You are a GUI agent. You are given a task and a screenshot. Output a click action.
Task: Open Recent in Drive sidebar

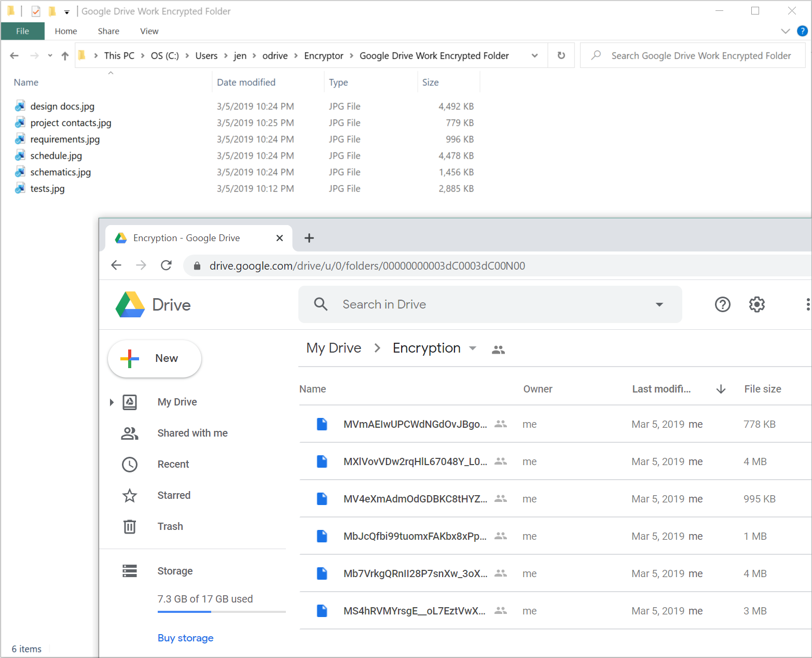(173, 464)
